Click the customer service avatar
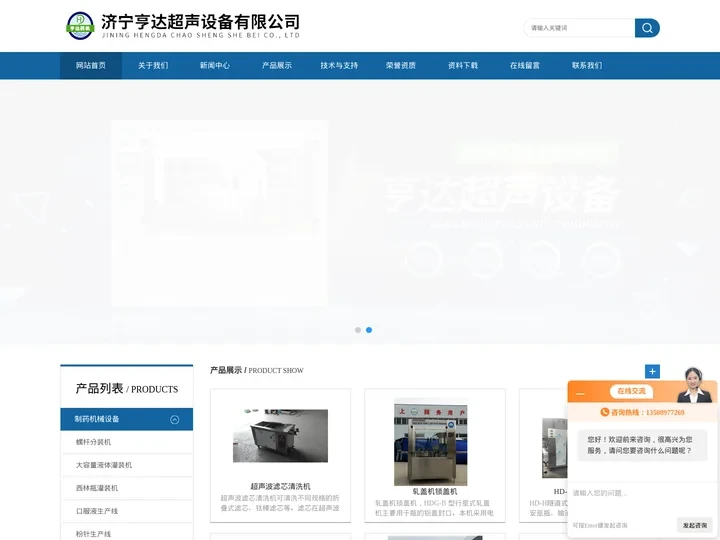Viewport: 720px width, 540px height. tap(694, 385)
